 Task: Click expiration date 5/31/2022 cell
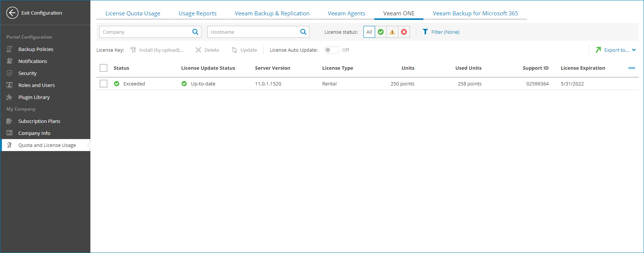click(572, 84)
